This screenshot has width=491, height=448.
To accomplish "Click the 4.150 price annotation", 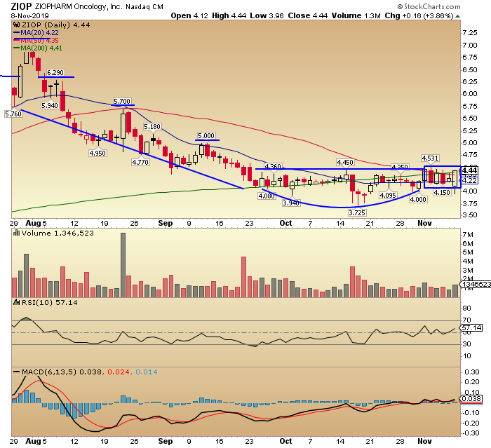I will (442, 192).
